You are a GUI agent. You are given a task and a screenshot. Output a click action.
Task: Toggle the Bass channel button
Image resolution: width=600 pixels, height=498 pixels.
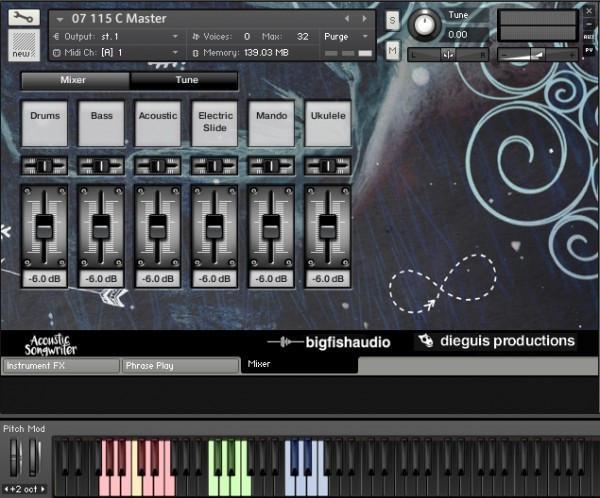(x=101, y=123)
